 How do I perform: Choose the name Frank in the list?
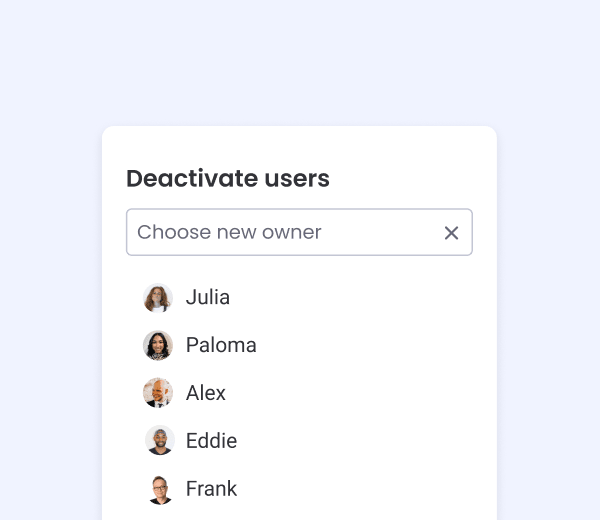(x=212, y=488)
